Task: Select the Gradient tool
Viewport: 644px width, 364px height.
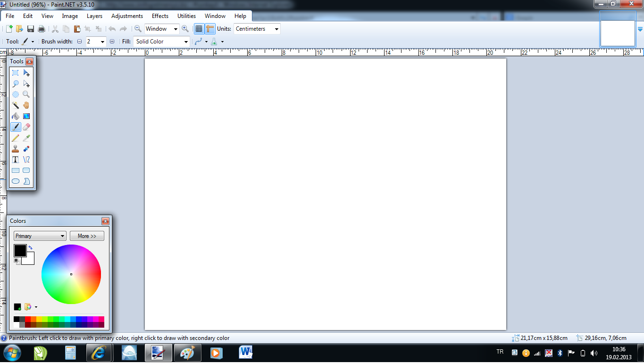Action: (26, 116)
